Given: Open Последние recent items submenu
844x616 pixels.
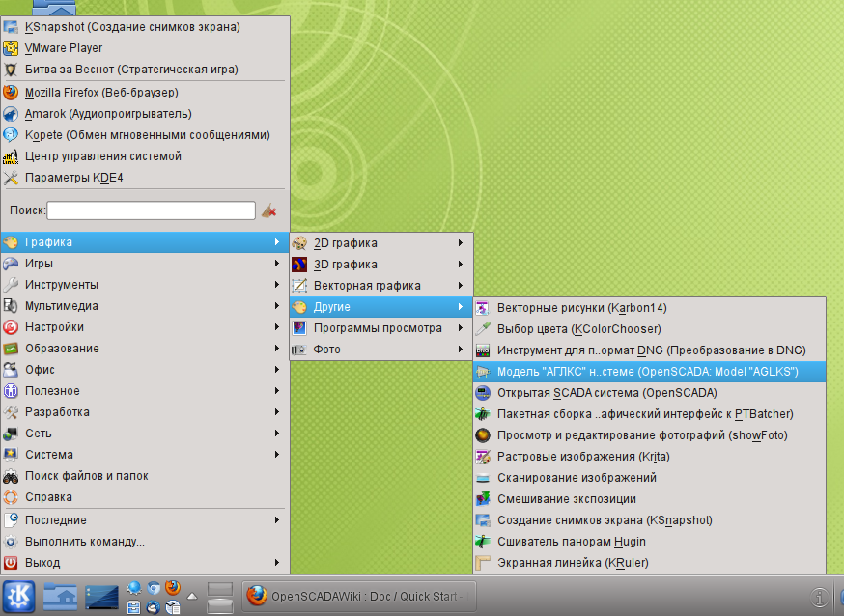Looking at the screenshot, I should [x=145, y=520].
